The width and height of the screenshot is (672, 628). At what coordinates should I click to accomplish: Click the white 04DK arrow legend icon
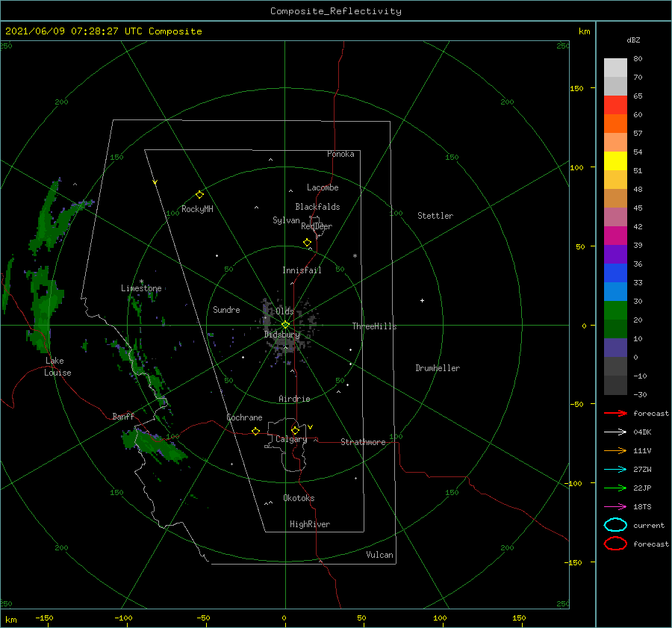616,432
